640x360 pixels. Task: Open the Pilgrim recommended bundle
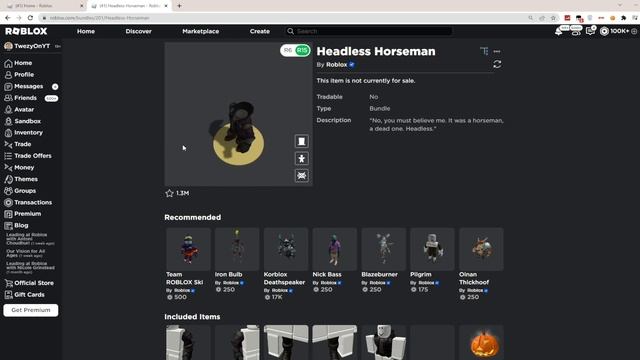tap(432, 260)
